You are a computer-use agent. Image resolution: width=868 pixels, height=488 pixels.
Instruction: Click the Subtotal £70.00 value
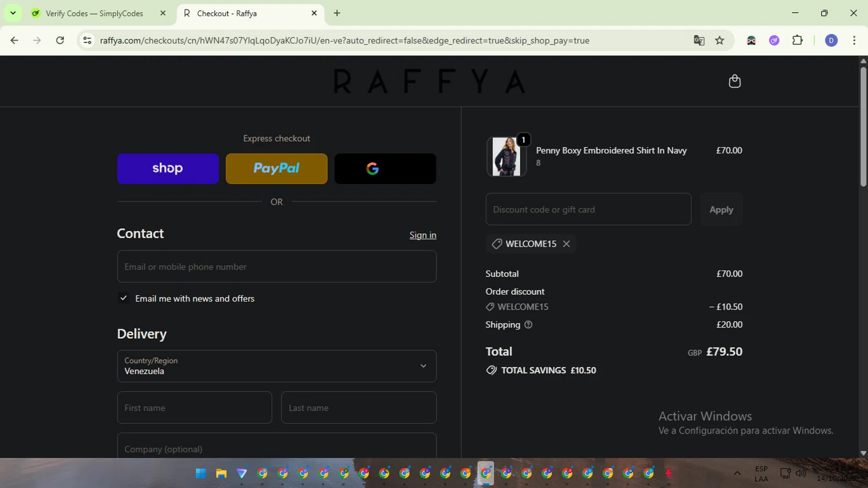click(x=729, y=274)
